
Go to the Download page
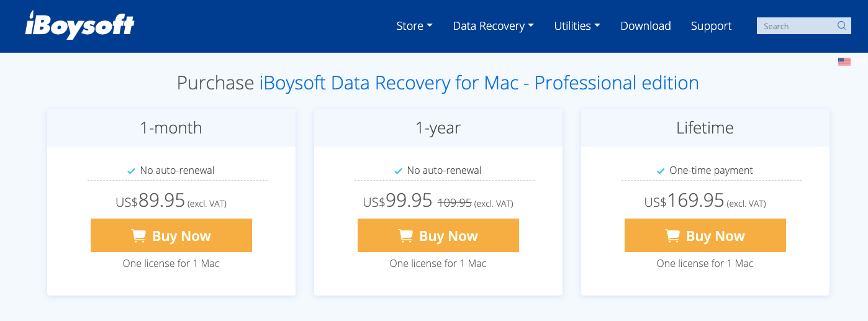[646, 26]
